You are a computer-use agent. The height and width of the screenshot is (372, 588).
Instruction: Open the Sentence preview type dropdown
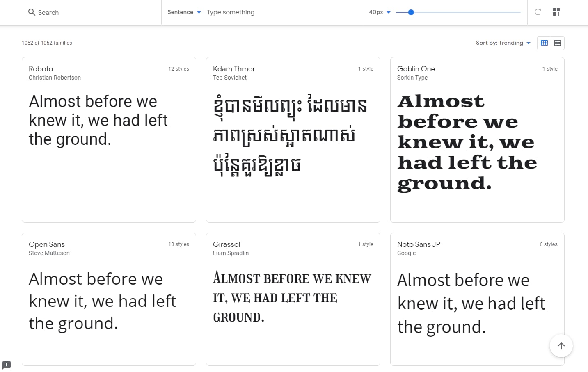[x=183, y=12]
